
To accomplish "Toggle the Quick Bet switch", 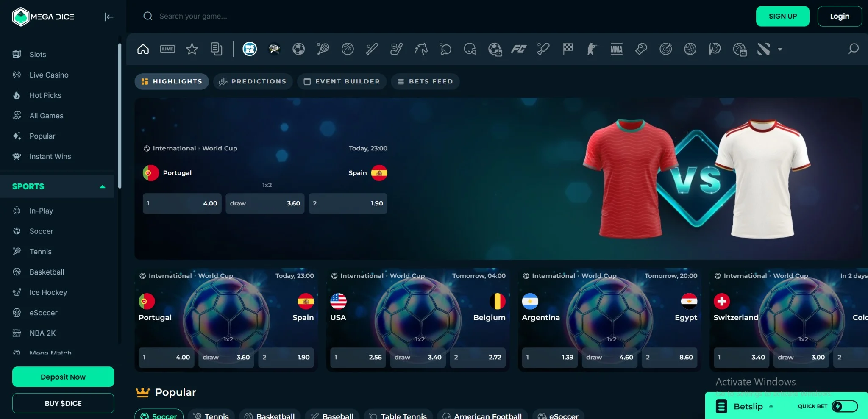I will pos(845,406).
